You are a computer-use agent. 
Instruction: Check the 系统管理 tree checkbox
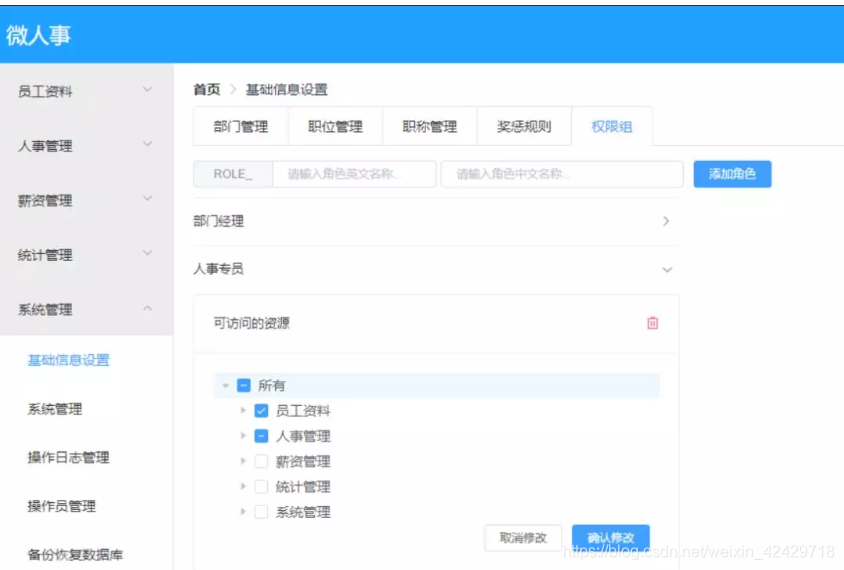(x=261, y=512)
